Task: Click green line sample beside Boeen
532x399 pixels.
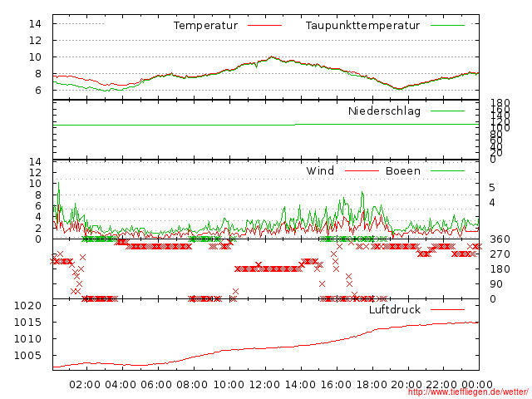Action: (x=447, y=170)
